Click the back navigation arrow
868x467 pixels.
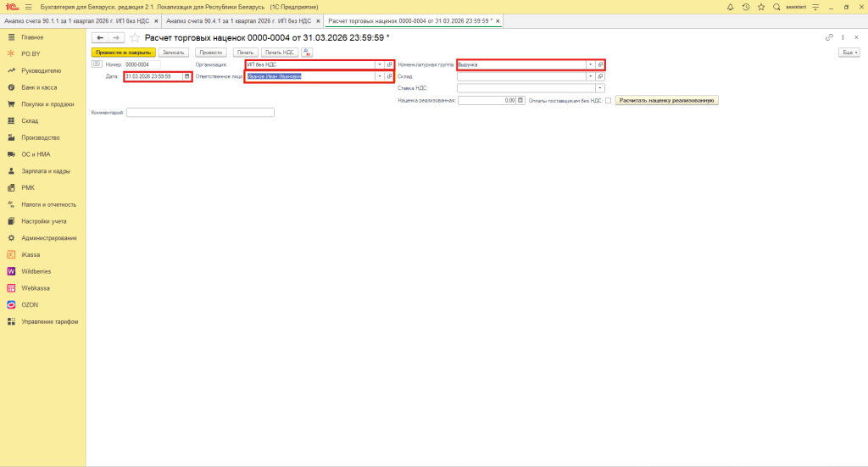100,38
